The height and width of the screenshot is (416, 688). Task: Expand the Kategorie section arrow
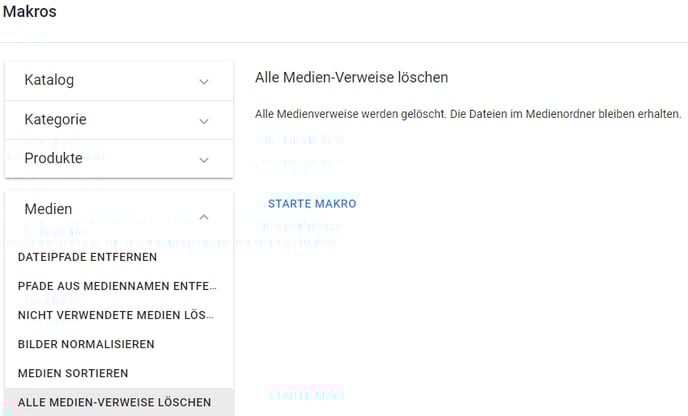pyautogui.click(x=204, y=120)
